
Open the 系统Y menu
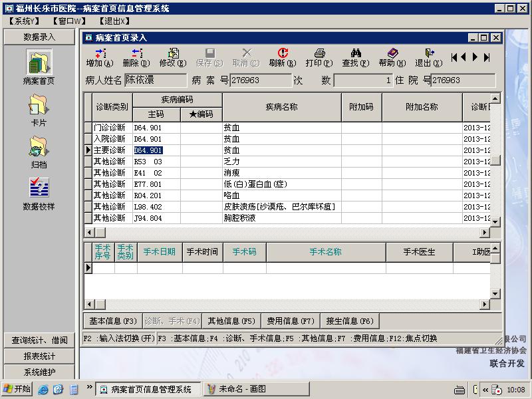pos(24,21)
